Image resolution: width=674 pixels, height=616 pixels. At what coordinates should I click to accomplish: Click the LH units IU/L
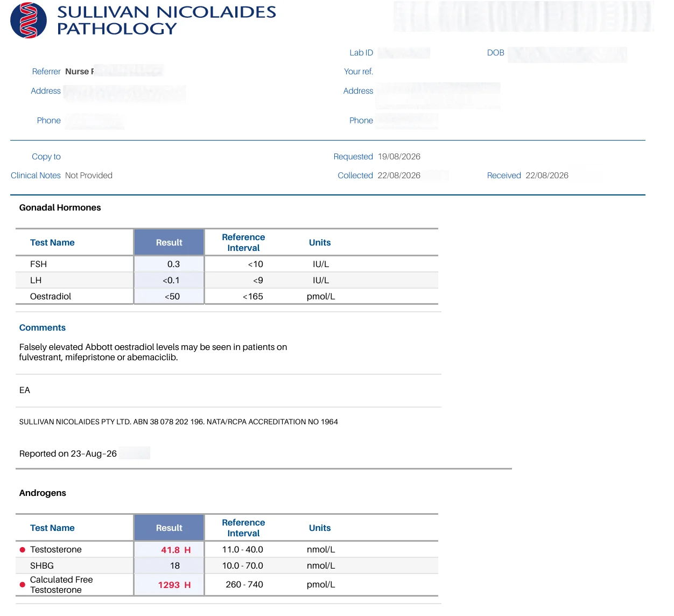coord(321,281)
